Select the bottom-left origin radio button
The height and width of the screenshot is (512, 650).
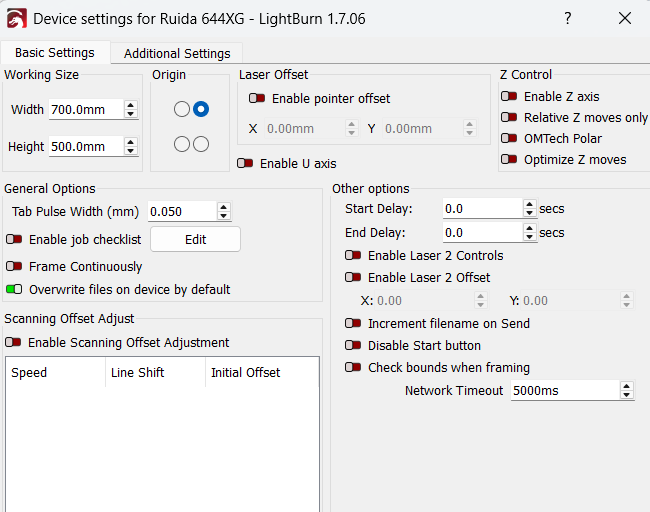182,144
